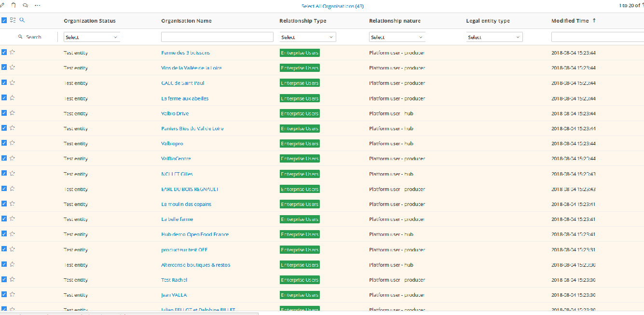The height and width of the screenshot is (315, 644).
Task: Click 'Test entity' in EARL DU BOIS REGNAULT row
Action: pos(76,189)
